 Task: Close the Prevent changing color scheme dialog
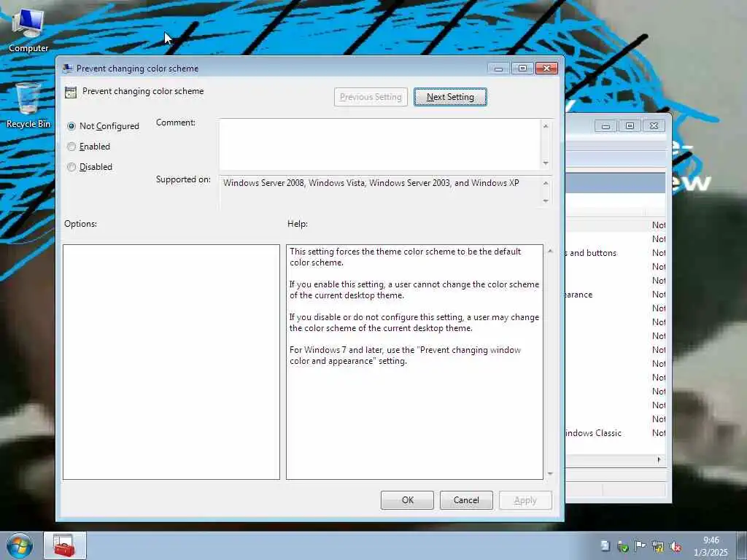click(x=546, y=69)
